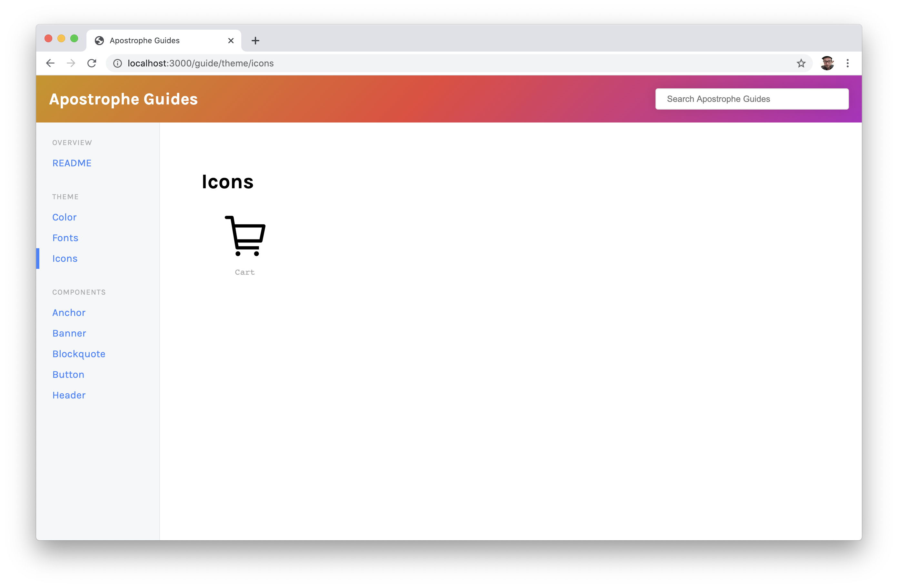This screenshot has width=898, height=588.
Task: Navigate to the Button component page
Action: coord(68,374)
